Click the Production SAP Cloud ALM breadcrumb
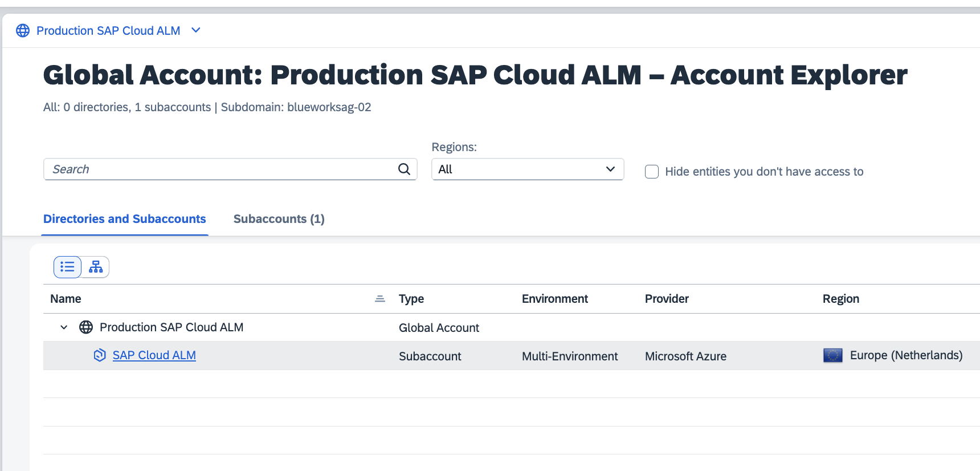980x471 pixels. click(108, 31)
